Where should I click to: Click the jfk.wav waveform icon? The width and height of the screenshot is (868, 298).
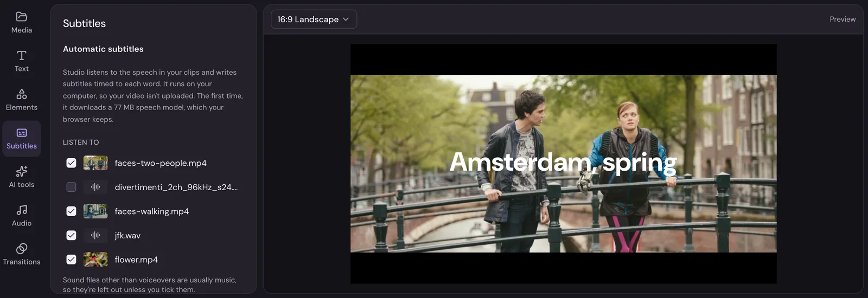click(x=95, y=235)
